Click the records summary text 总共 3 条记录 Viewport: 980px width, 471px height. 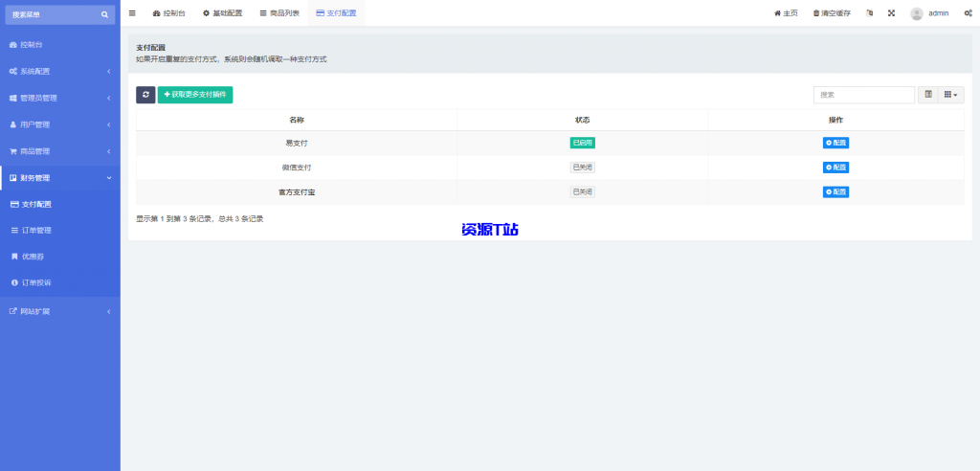coord(240,219)
